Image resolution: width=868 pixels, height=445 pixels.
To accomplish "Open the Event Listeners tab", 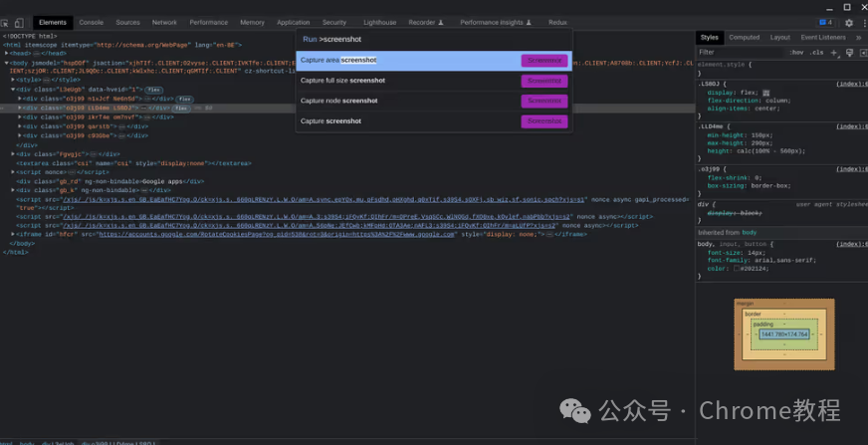I will tap(823, 38).
